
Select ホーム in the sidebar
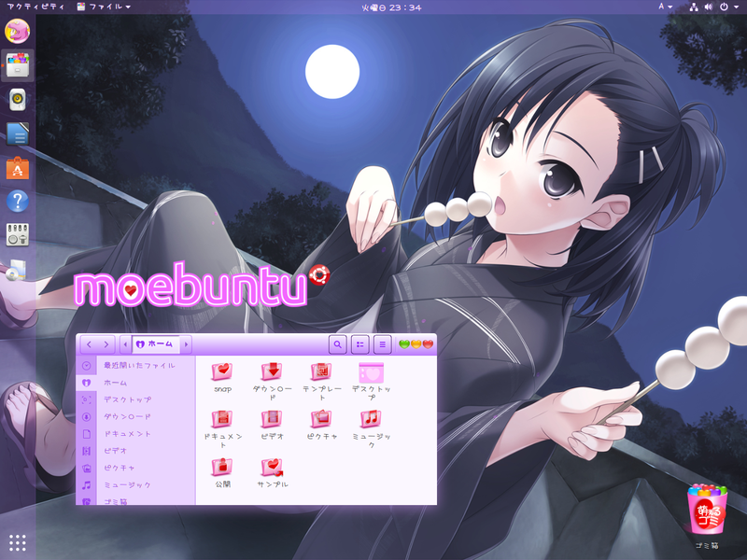pyautogui.click(x=135, y=383)
